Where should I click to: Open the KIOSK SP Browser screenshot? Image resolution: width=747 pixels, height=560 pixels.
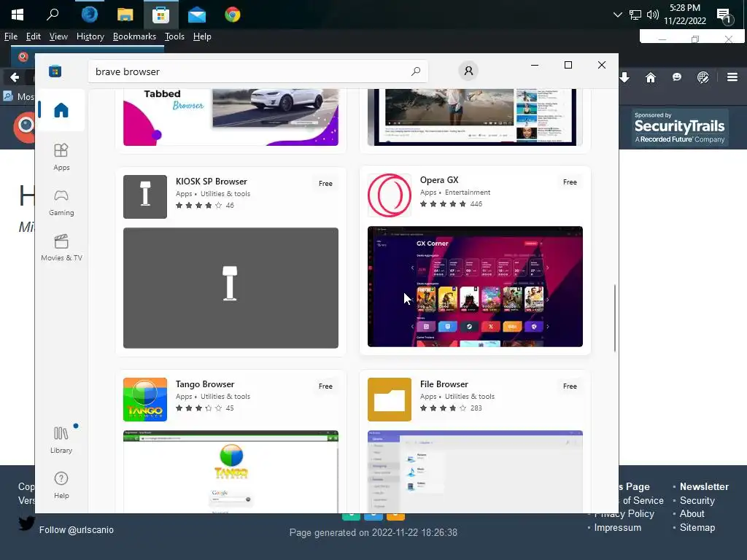231,287
